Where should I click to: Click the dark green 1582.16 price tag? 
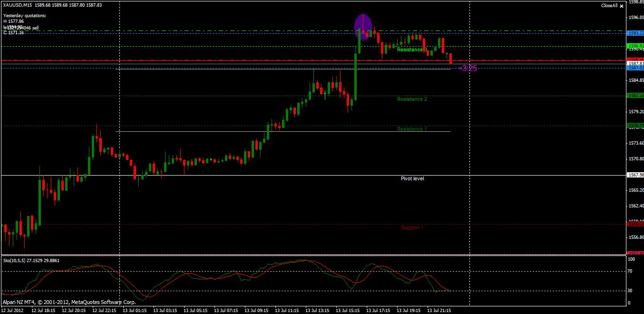pos(635,96)
